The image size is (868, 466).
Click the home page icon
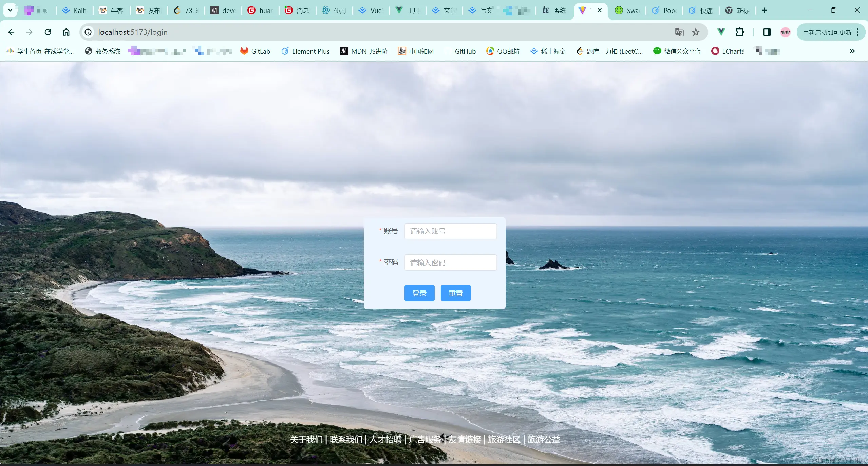[x=66, y=32]
